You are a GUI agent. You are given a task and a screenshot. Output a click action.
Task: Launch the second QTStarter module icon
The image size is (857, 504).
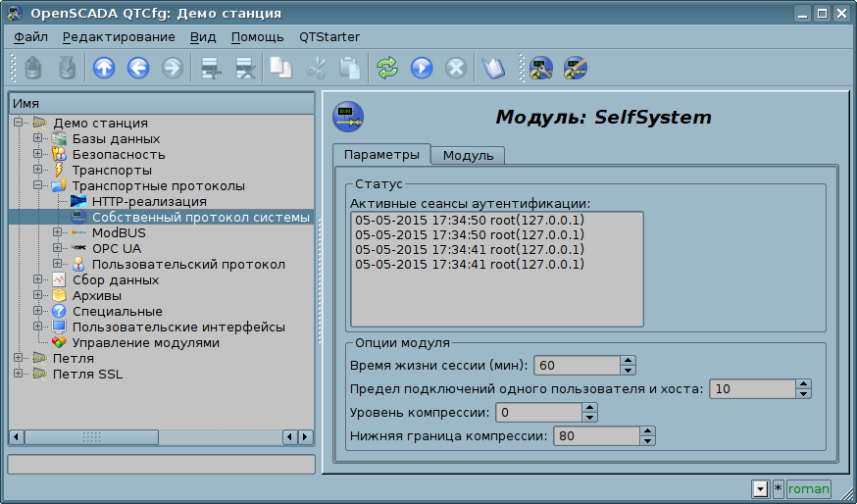(575, 69)
